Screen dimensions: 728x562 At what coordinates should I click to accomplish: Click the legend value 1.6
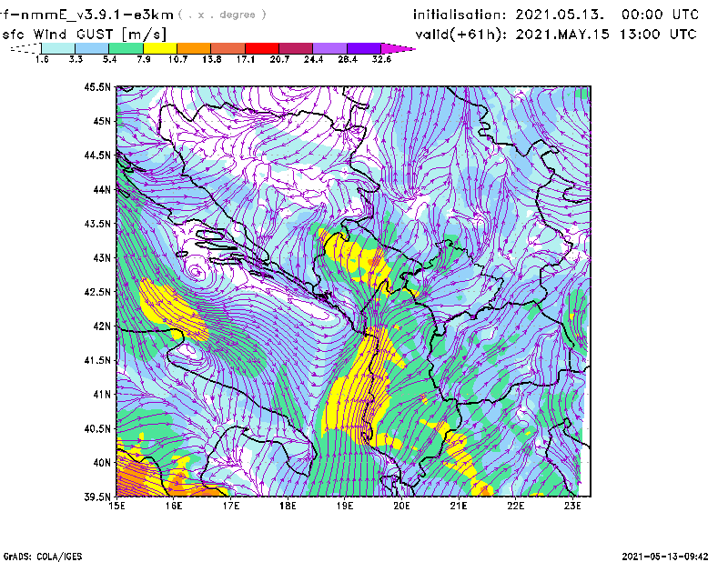coord(42,59)
